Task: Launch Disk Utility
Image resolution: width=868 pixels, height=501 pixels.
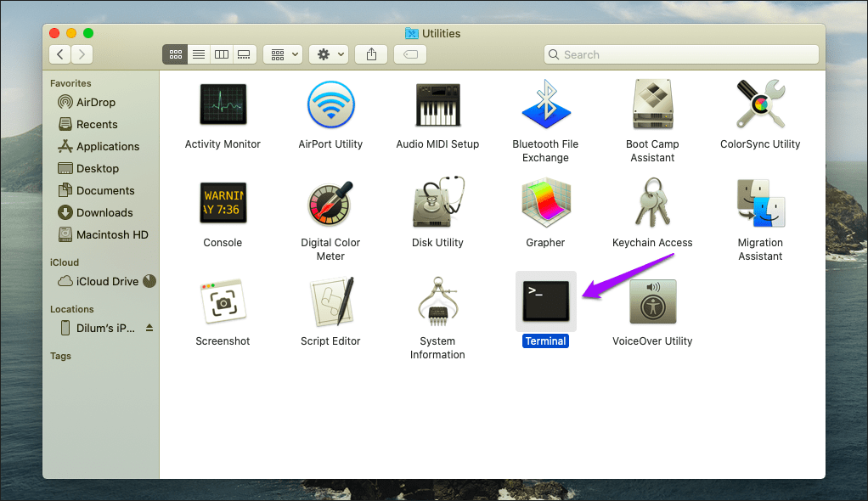Action: 437,204
